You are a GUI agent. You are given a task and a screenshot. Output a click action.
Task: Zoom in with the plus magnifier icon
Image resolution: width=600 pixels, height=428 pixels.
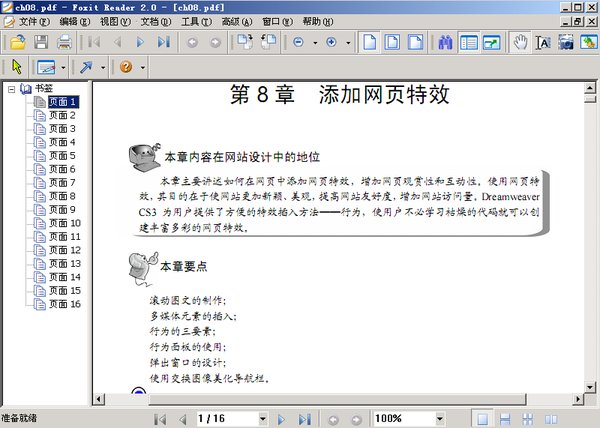tap(331, 42)
